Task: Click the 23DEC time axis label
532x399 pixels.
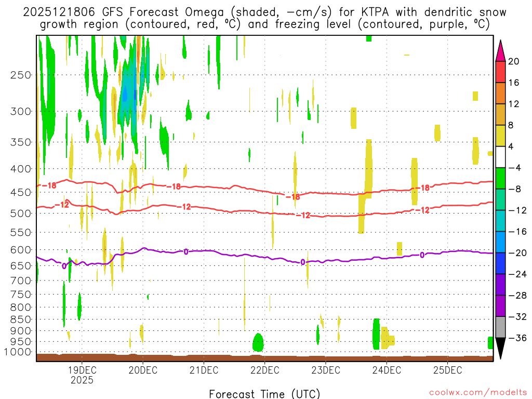Action: pyautogui.click(x=326, y=370)
